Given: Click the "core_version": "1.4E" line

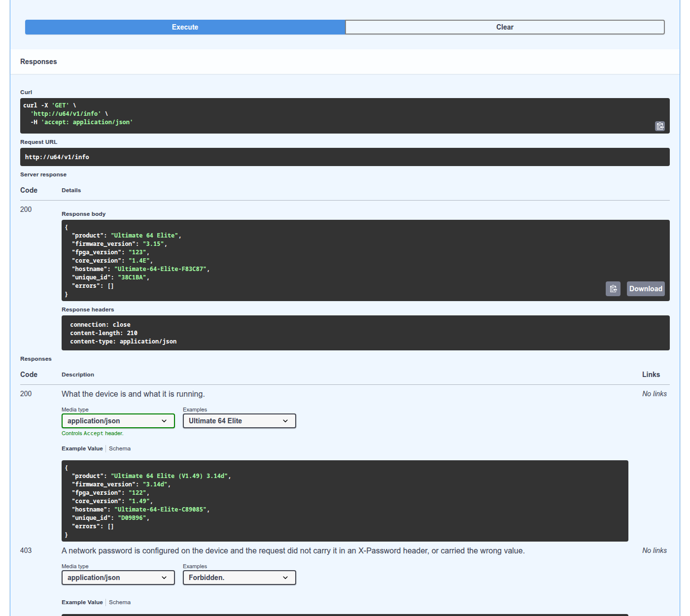Looking at the screenshot, I should tap(112, 261).
